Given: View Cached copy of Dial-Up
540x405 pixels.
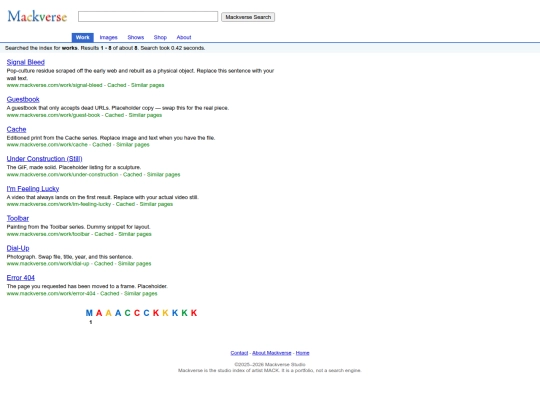Looking at the screenshot, I should [x=104, y=264].
